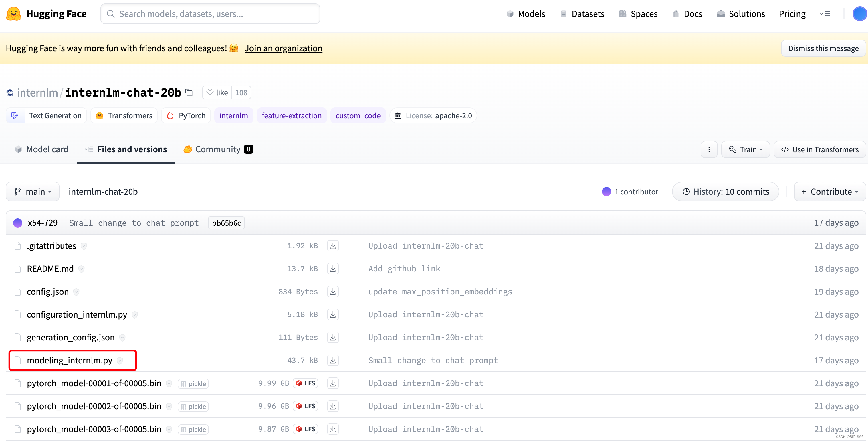This screenshot has width=868, height=441.
Task: Download modeling_internlm.py via its arrow icon
Action: 332,361
